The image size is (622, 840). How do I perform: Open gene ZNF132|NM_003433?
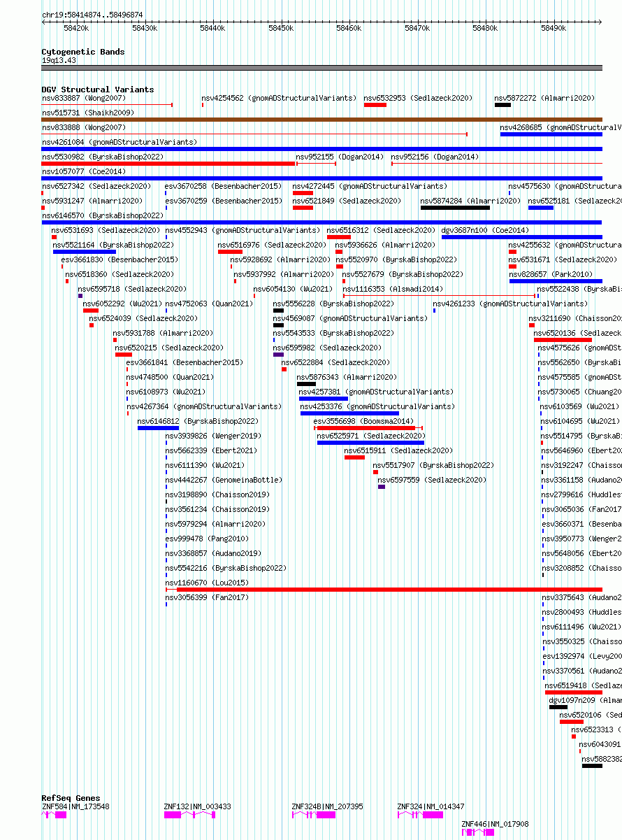click(x=198, y=806)
